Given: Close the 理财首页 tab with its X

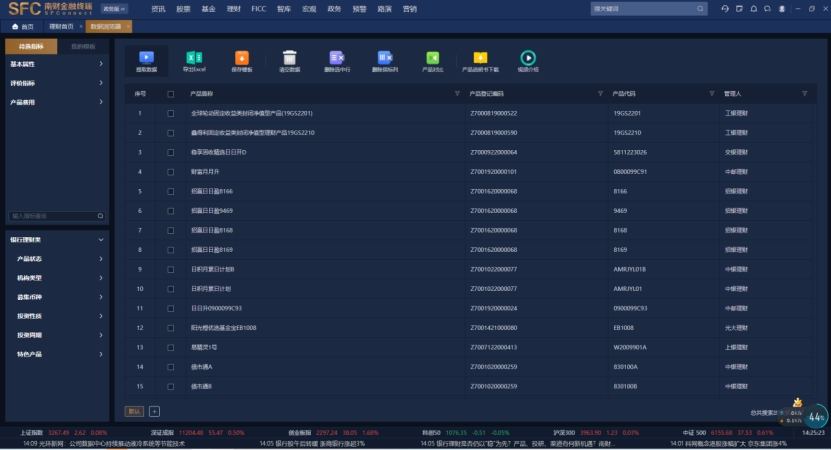Looking at the screenshot, I should (81, 26).
